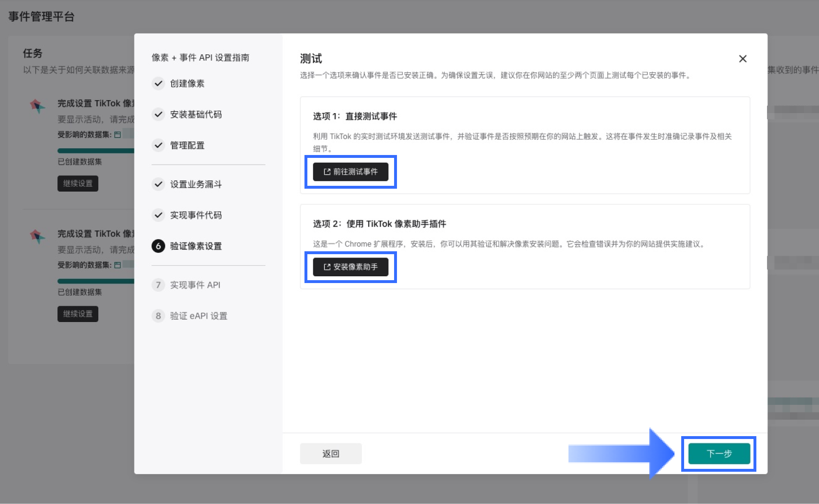Viewport: 819px width, 504px height.
Task: Click the first 已创建数据集 label
Action: click(80, 162)
